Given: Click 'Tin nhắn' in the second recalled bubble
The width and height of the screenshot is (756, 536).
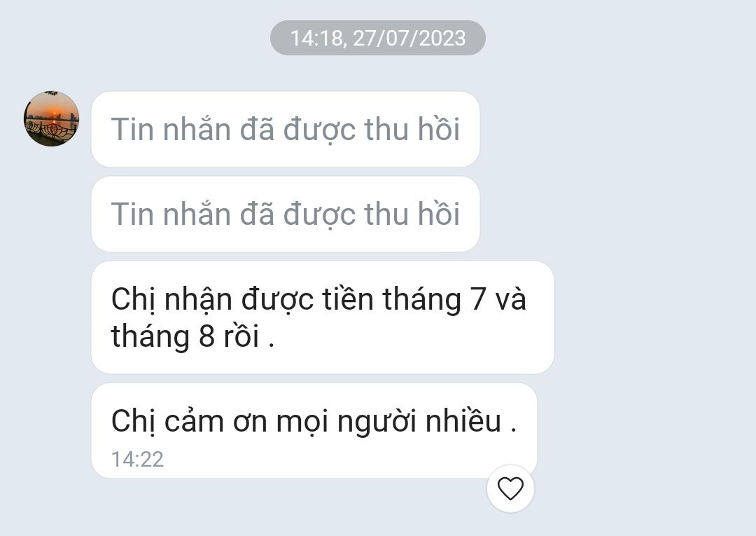Looking at the screenshot, I should [x=171, y=214].
